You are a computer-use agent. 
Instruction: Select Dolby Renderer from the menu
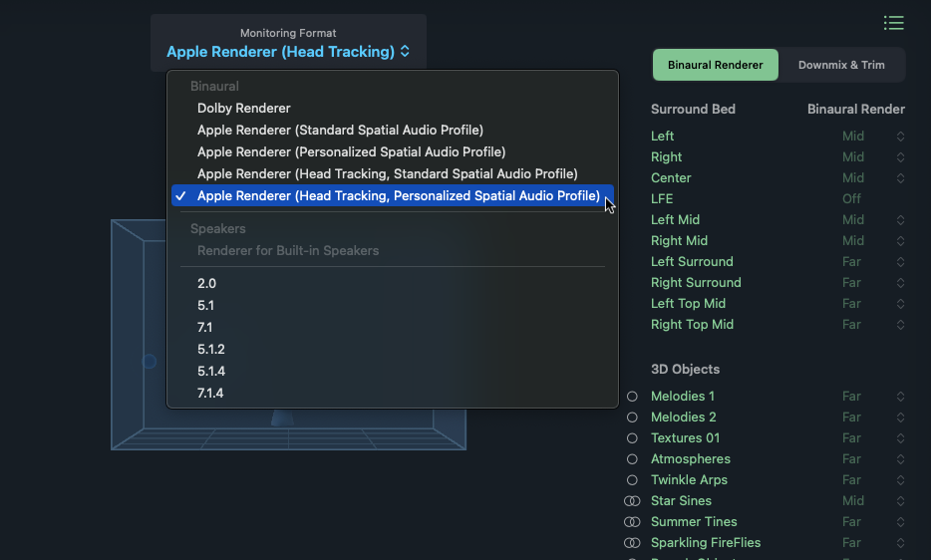tap(243, 109)
